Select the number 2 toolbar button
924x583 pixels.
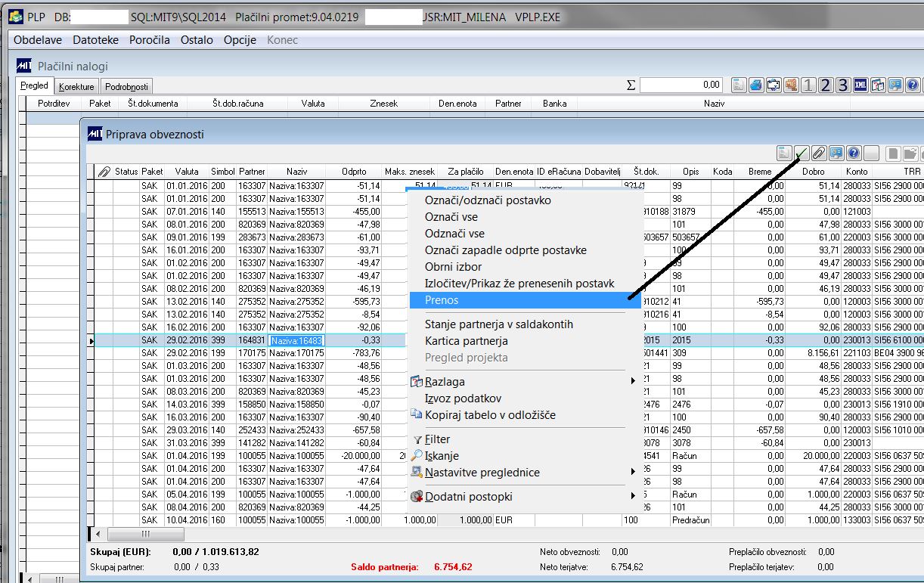click(826, 85)
